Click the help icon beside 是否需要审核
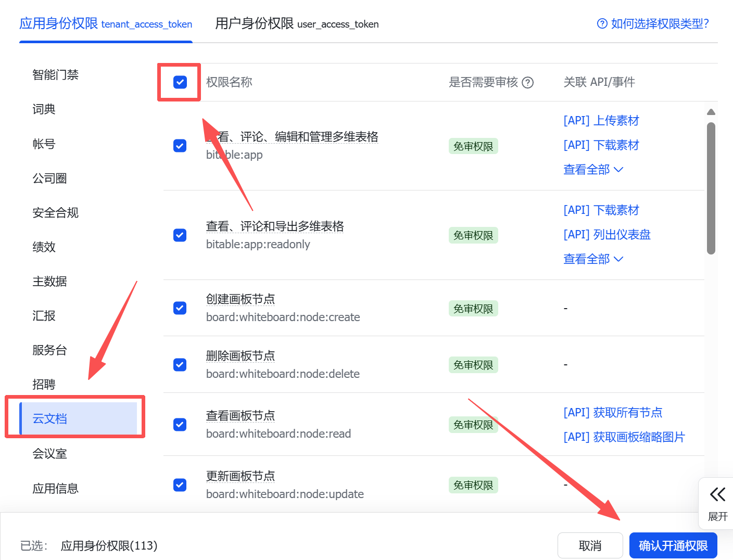 (x=528, y=82)
